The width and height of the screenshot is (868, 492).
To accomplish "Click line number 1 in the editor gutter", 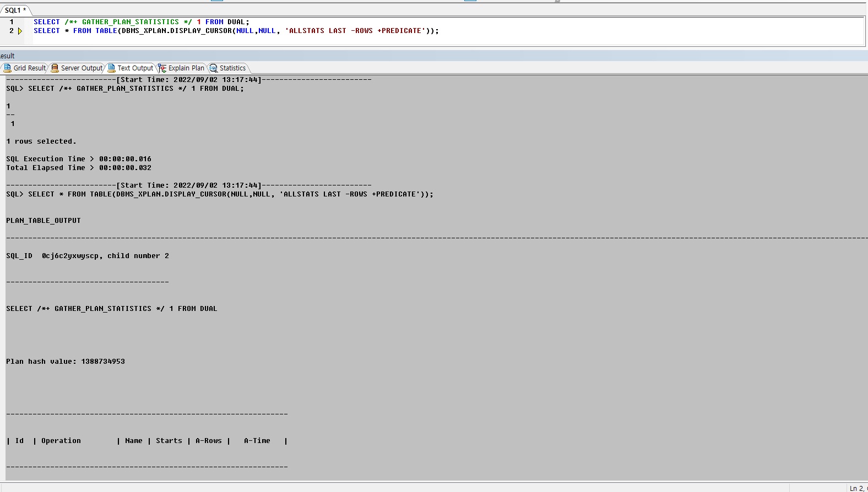I will [x=12, y=22].
